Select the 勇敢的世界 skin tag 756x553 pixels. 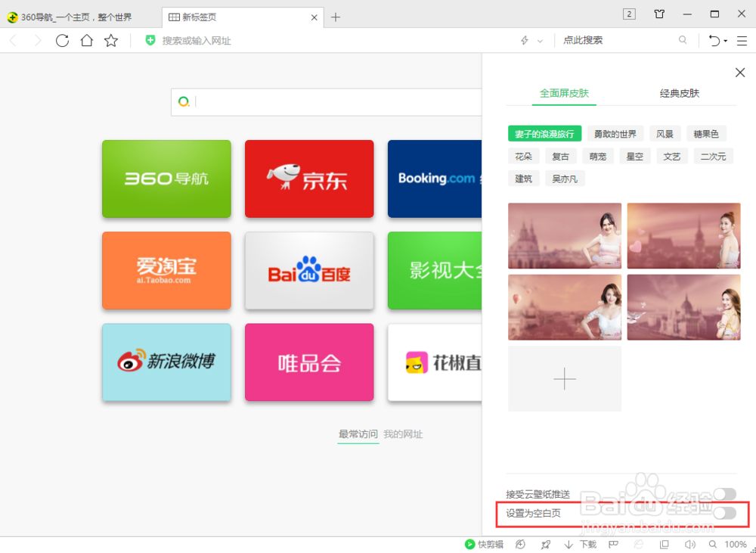[615, 134]
